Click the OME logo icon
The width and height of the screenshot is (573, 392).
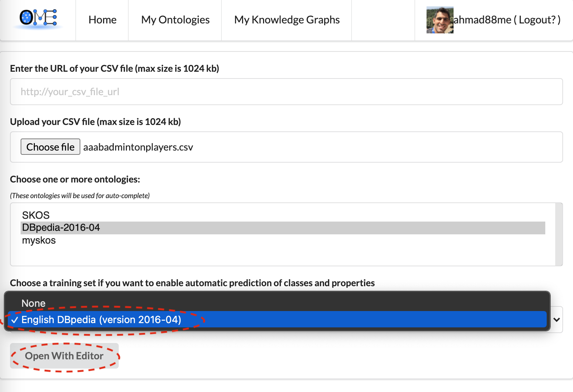pyautogui.click(x=38, y=18)
